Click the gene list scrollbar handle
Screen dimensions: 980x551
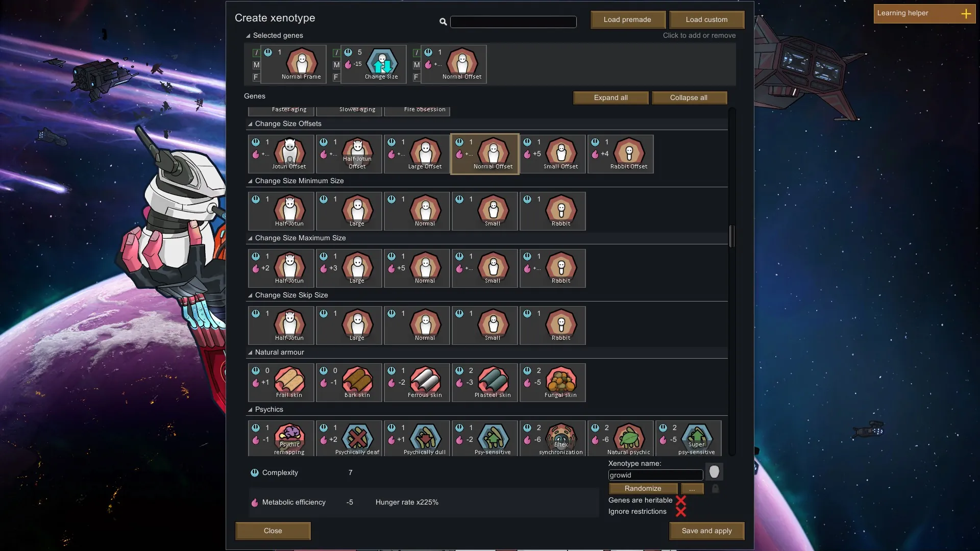point(731,236)
